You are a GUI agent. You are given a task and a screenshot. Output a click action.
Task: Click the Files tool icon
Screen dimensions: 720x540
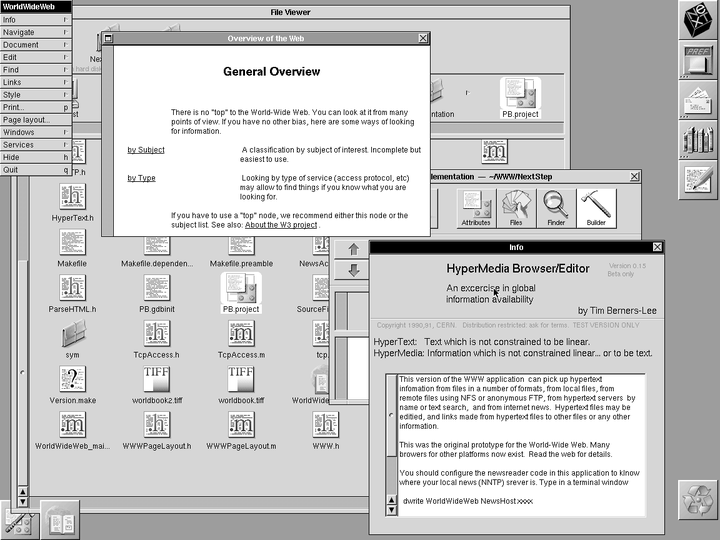pyautogui.click(x=517, y=207)
